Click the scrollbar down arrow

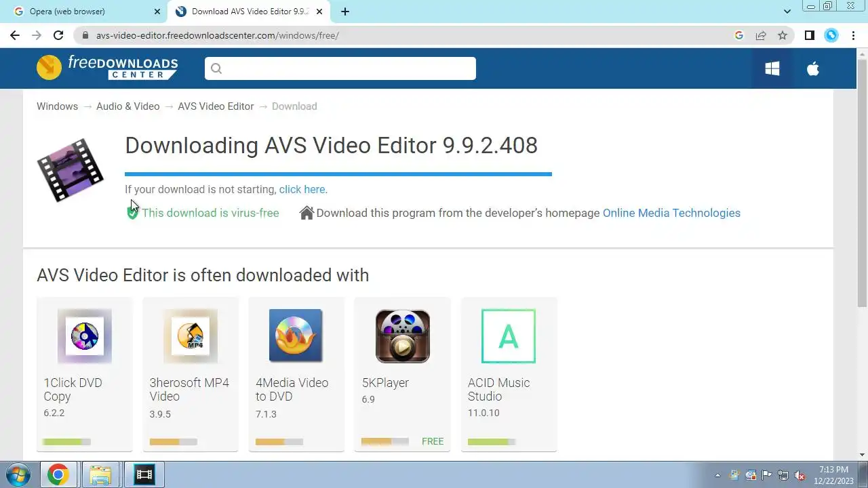point(862,455)
